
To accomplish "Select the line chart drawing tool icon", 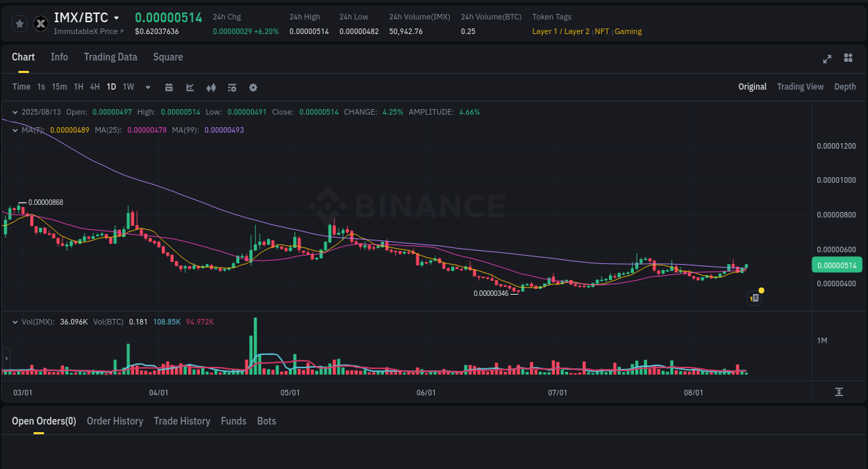I will [189, 87].
